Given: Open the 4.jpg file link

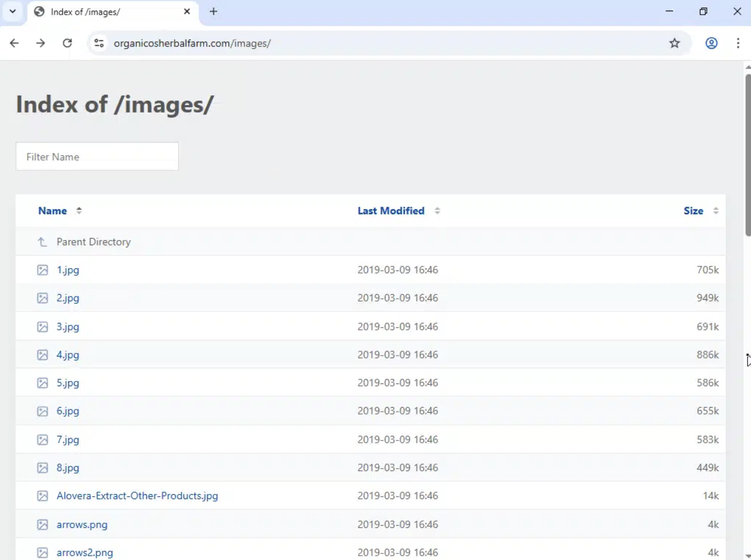Looking at the screenshot, I should click(68, 355).
